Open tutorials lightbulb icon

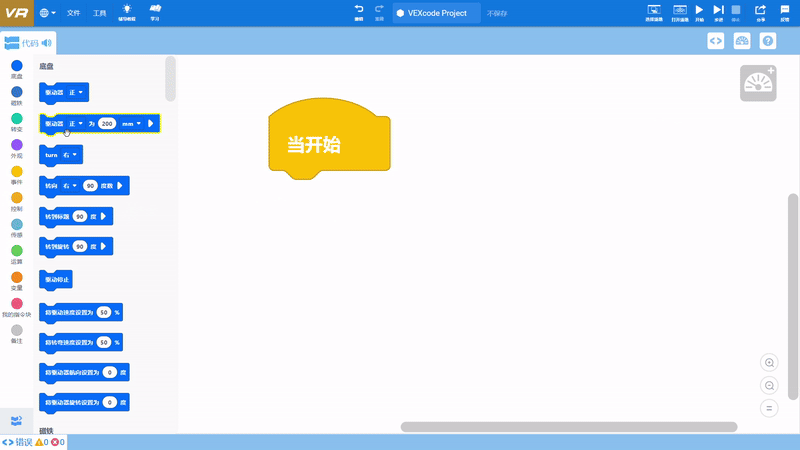127,10
